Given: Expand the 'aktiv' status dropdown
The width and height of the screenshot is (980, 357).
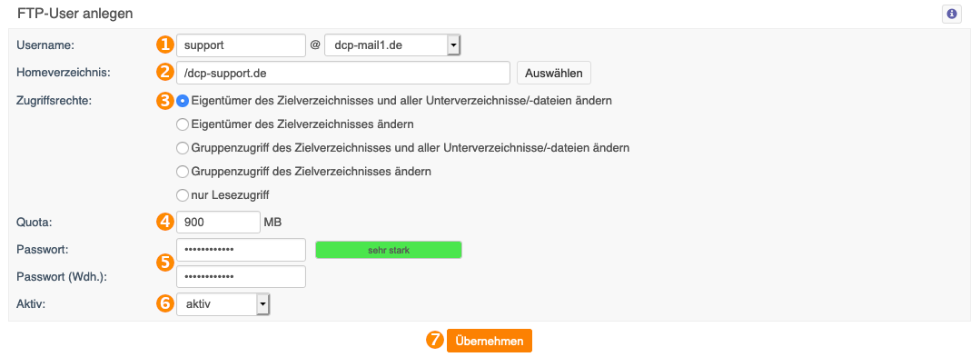Looking at the screenshot, I should [223, 304].
